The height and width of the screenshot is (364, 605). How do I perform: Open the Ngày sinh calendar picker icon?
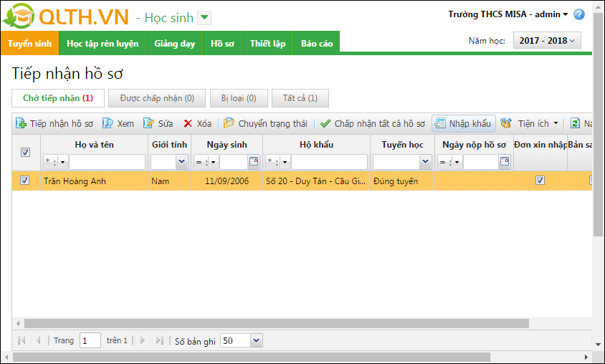click(254, 162)
